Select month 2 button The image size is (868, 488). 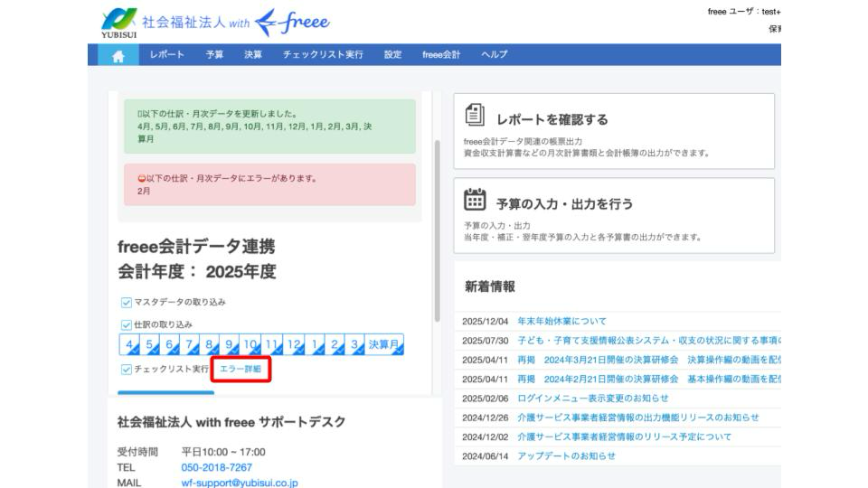[x=335, y=344]
